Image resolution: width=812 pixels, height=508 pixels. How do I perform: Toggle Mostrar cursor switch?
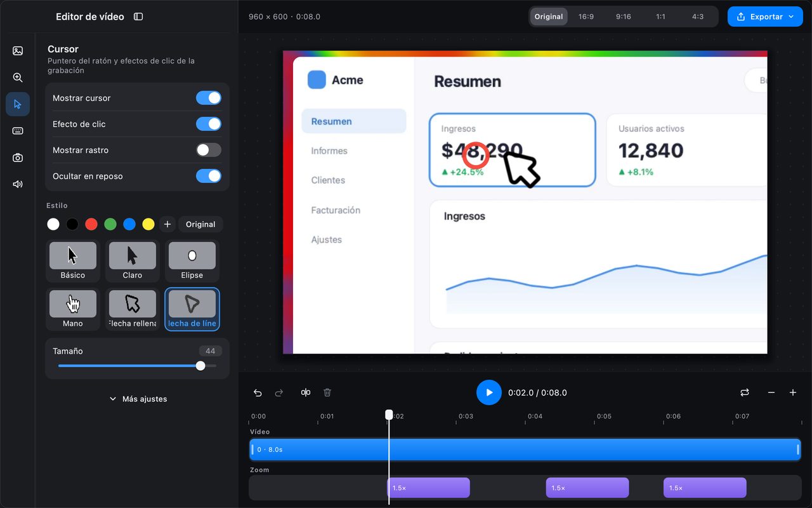[209, 98]
